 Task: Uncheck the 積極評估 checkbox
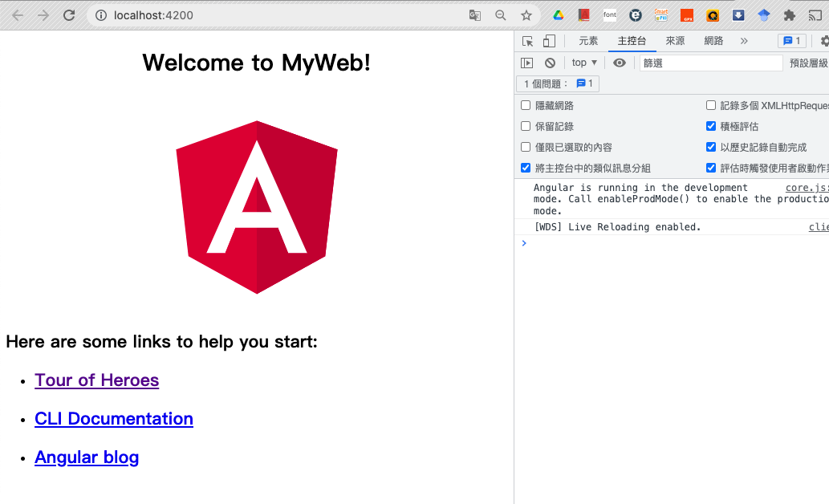coord(711,126)
